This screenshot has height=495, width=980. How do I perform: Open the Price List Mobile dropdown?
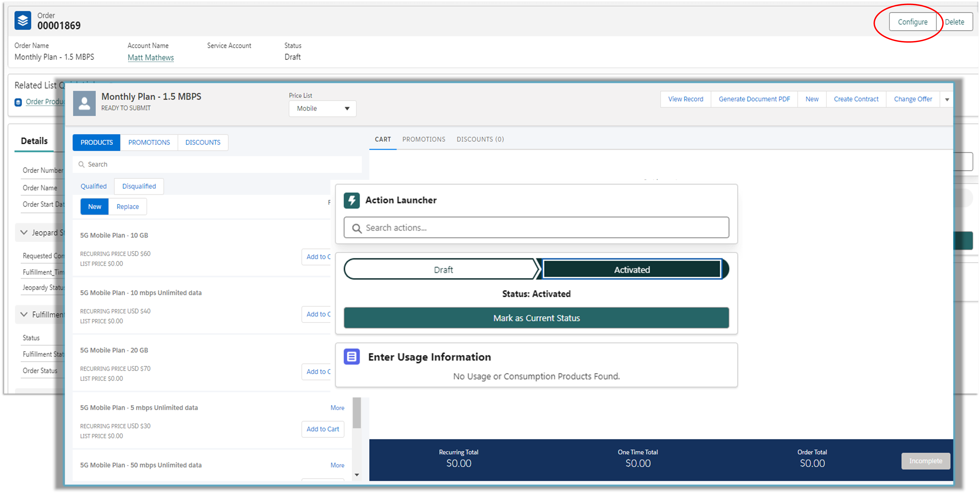click(322, 109)
